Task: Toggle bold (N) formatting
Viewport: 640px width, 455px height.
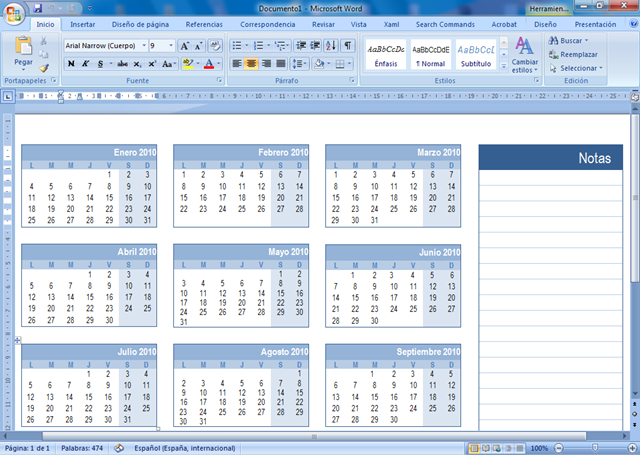Action: [71, 64]
